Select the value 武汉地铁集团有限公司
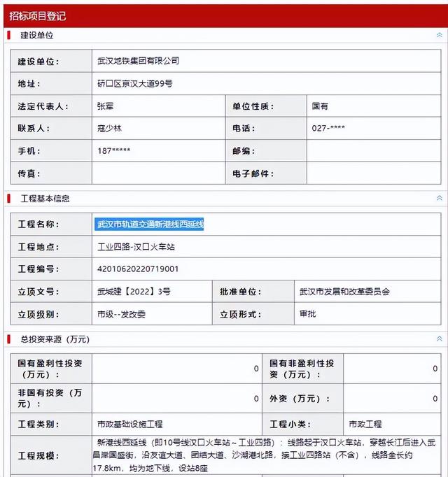This screenshot has height=477, width=448. [x=139, y=61]
